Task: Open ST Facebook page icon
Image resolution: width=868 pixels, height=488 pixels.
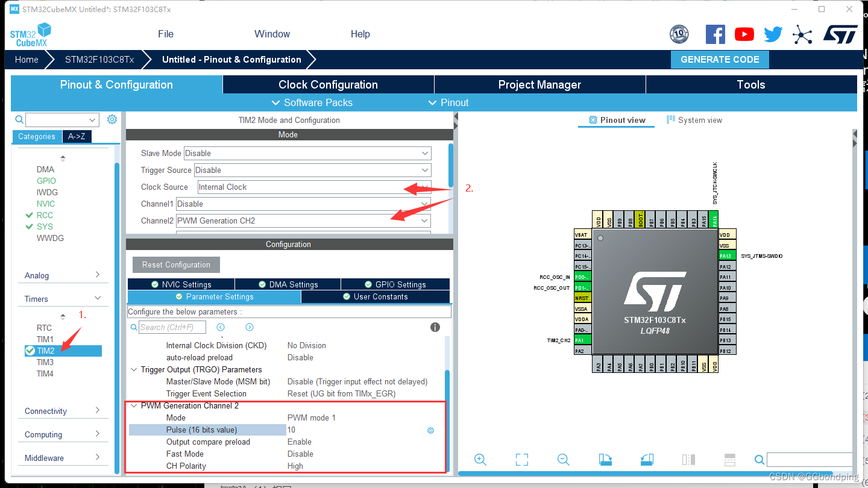Action: (715, 34)
